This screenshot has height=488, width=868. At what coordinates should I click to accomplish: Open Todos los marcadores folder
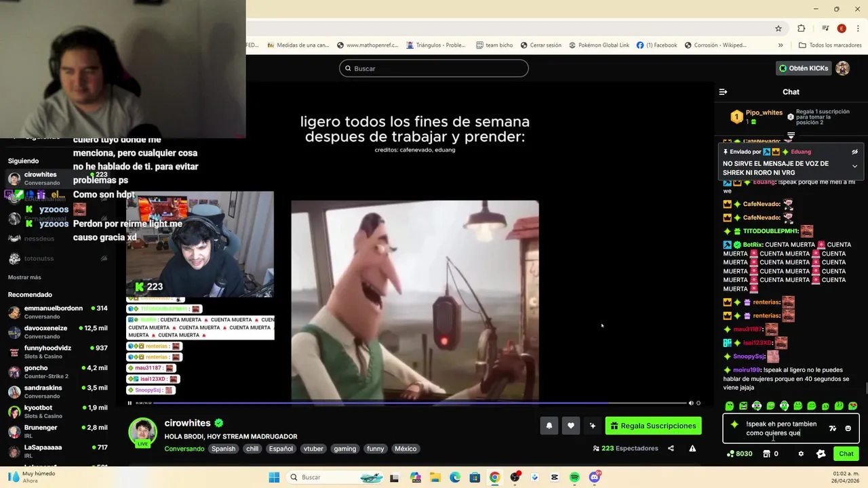pyautogui.click(x=831, y=45)
